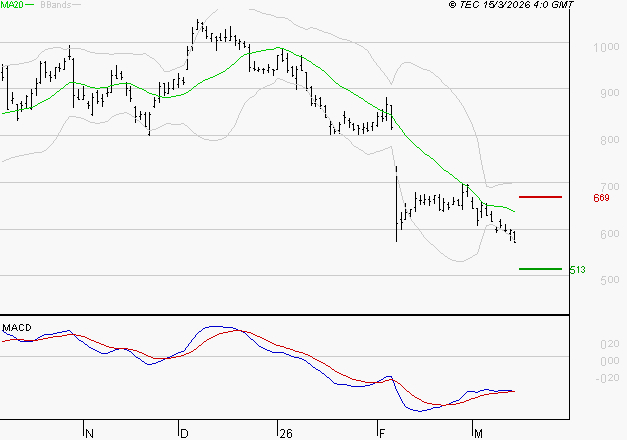Viewport: 627px width, 440px height.
Task: Click the D month label on time axis
Action: point(184,434)
